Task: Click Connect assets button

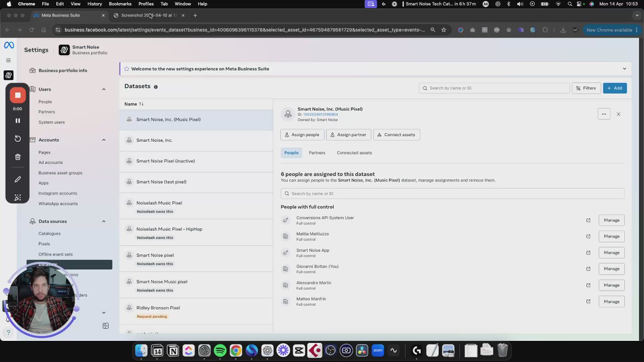Action: [396, 135]
